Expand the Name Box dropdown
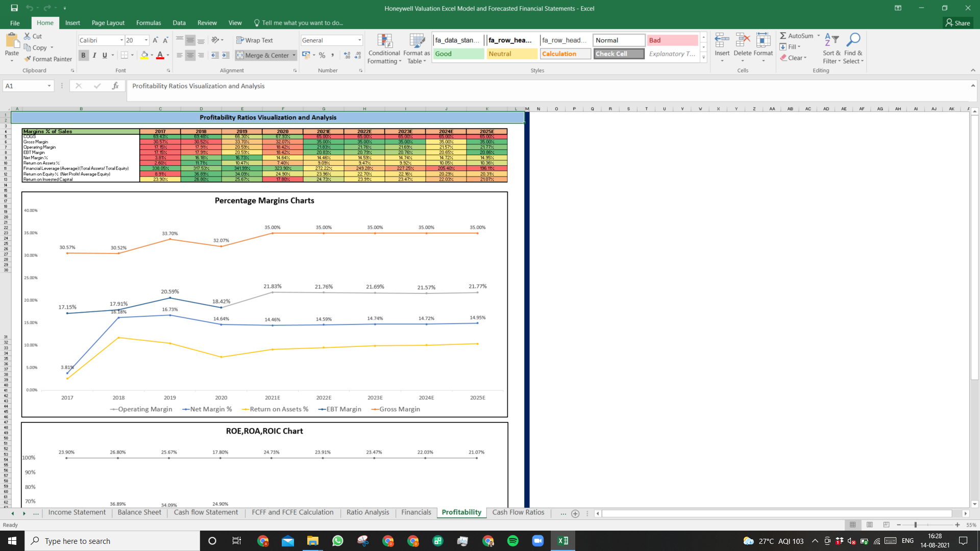This screenshot has width=980, height=551. [x=49, y=86]
